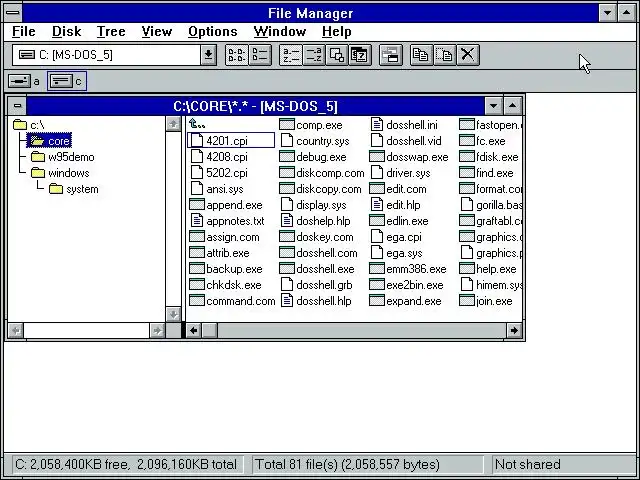Click the delete (X) toolbar icon
This screenshot has width=640, height=480.
[x=468, y=55]
